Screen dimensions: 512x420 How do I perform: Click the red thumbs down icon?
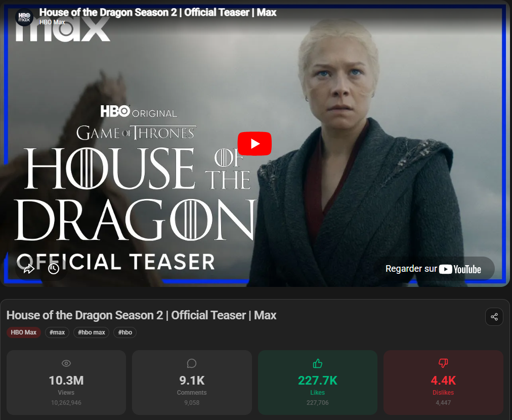tap(443, 363)
